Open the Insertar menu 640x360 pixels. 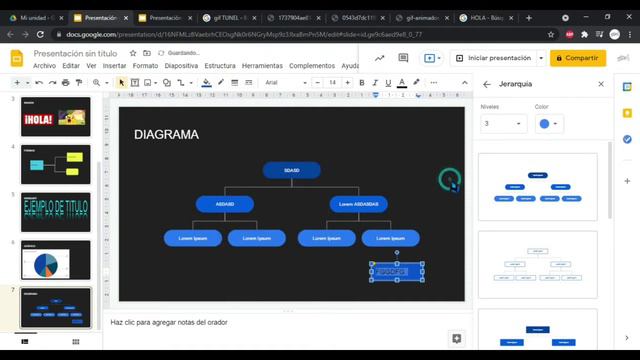tap(114, 66)
